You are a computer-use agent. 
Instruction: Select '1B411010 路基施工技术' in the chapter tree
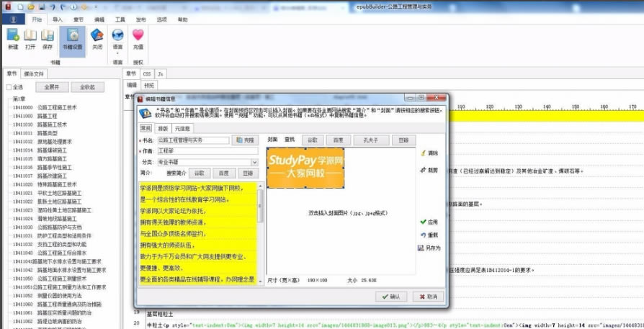(40, 125)
